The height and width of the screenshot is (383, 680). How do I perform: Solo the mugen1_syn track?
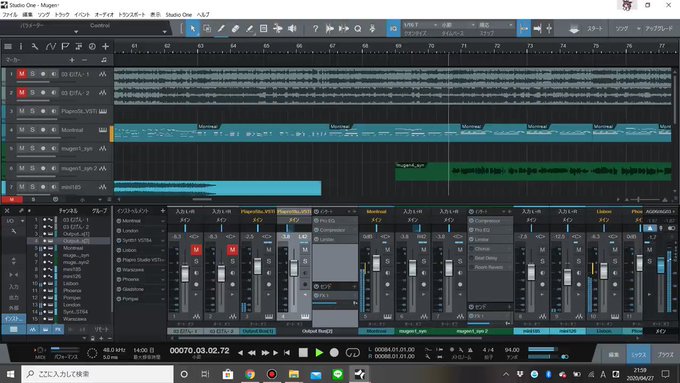tap(32, 148)
